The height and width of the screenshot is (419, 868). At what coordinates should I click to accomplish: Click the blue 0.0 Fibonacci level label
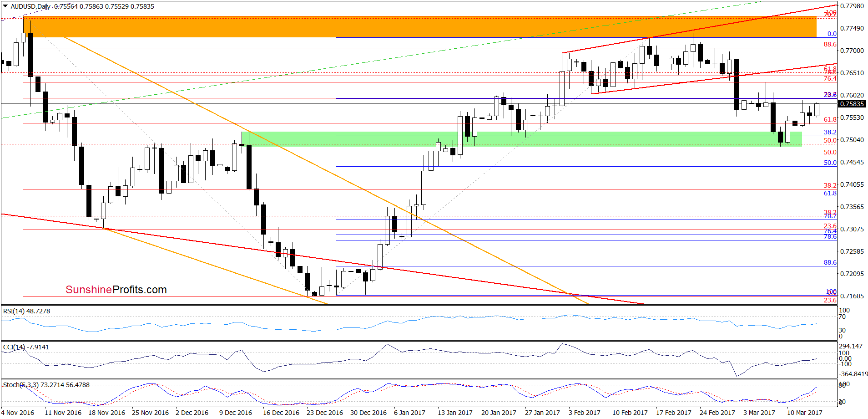(x=832, y=34)
